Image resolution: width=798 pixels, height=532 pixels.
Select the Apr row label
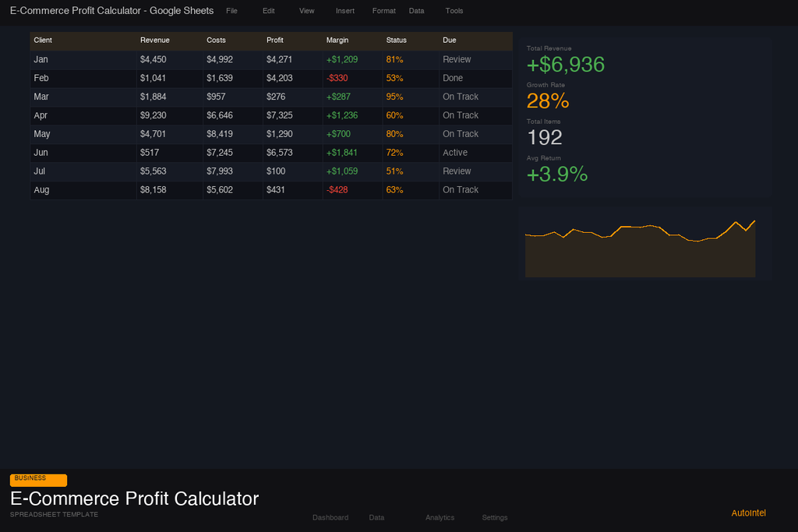click(x=41, y=115)
